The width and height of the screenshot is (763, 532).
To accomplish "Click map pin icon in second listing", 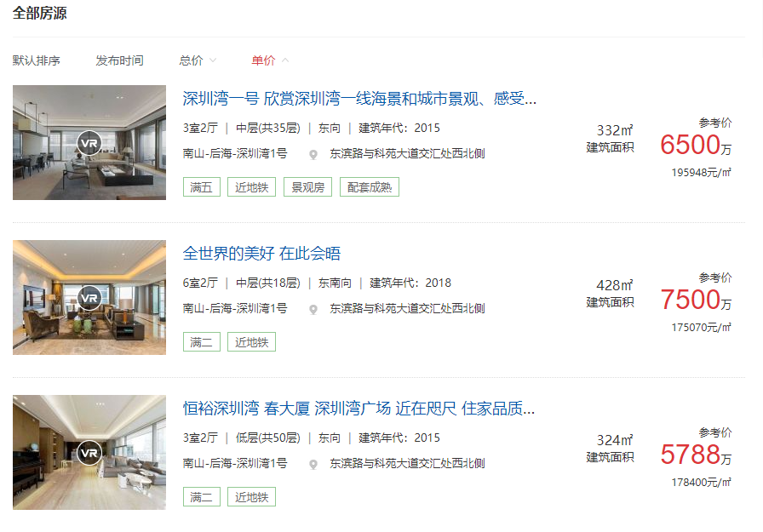I will (x=313, y=309).
